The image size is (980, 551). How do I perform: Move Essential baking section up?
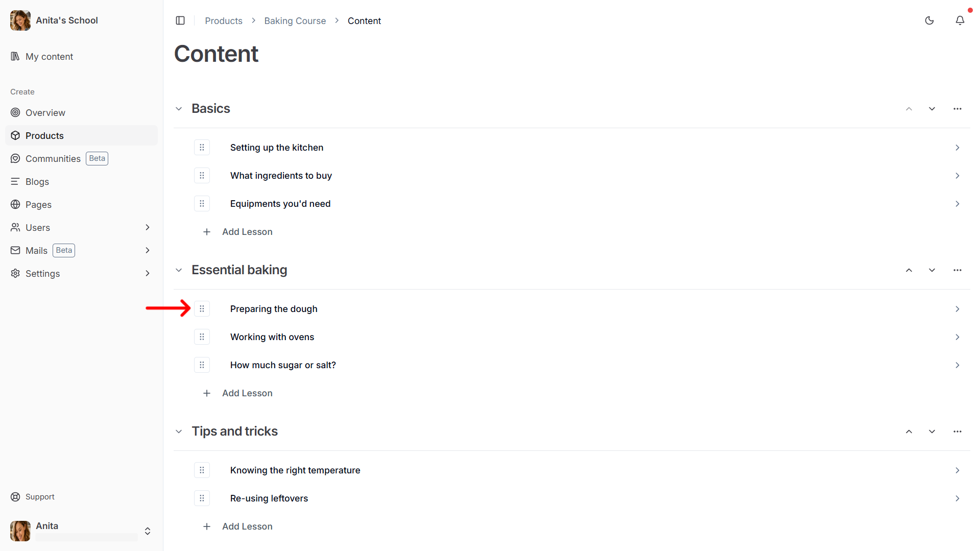909,270
